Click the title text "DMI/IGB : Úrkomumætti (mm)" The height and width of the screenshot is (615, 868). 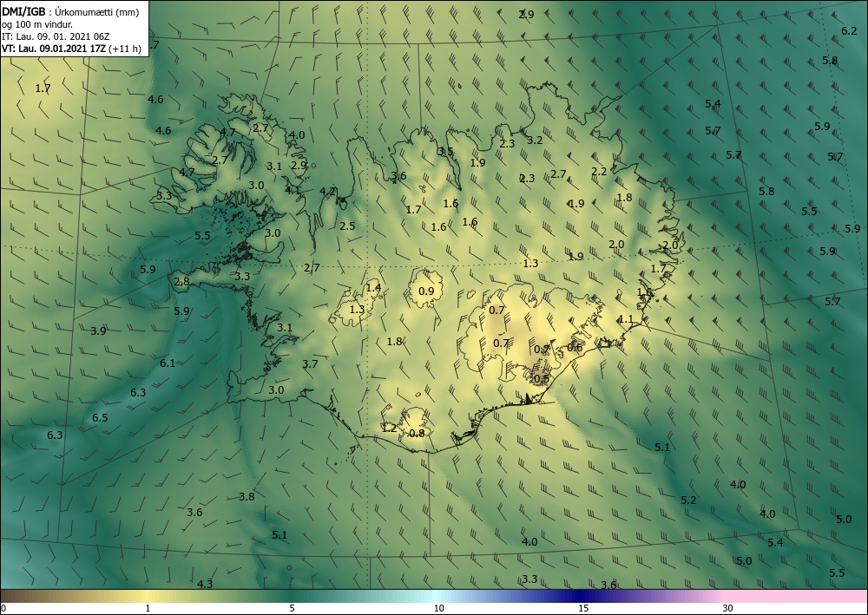(x=70, y=12)
